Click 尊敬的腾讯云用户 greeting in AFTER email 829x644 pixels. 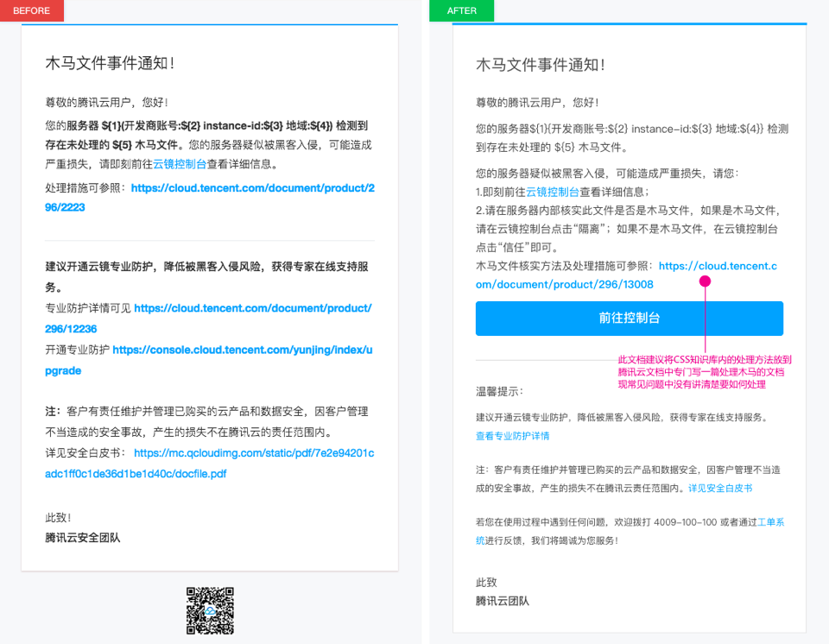(x=537, y=103)
